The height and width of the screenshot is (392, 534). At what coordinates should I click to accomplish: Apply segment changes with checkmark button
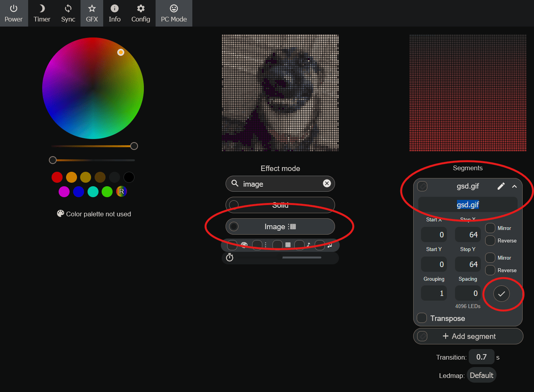click(x=502, y=294)
